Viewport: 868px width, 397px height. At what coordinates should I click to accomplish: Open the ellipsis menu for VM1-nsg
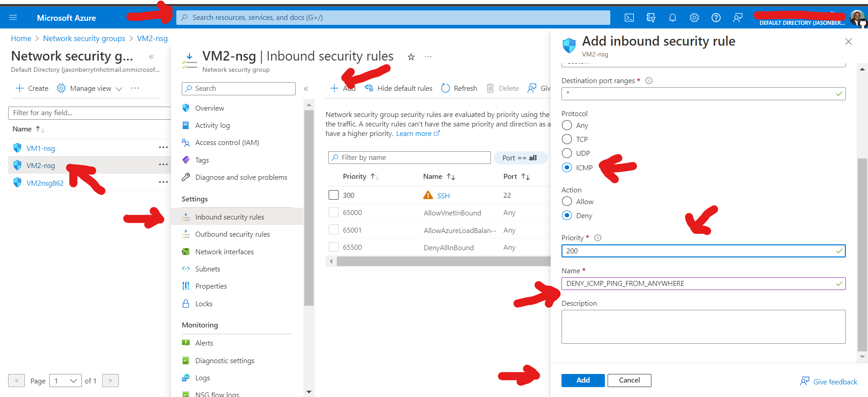point(163,148)
